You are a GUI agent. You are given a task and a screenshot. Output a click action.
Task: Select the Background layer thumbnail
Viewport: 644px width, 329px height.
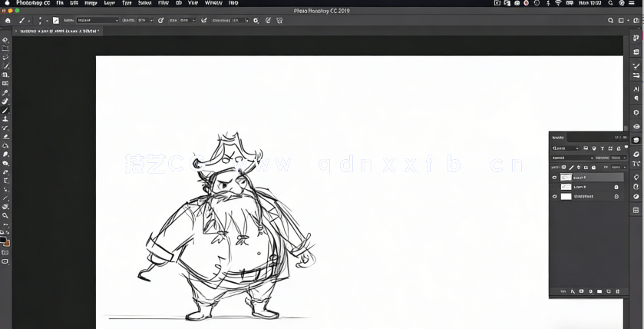click(566, 196)
